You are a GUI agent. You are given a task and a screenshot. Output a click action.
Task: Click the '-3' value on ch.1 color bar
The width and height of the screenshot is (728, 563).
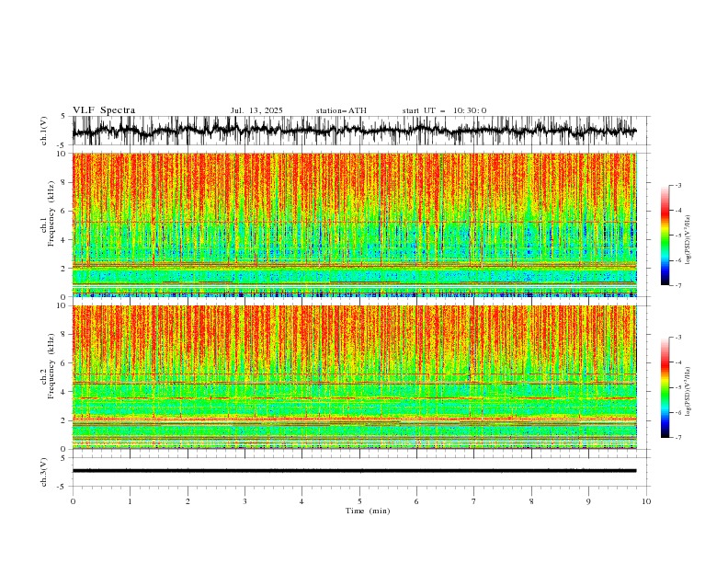677,185
